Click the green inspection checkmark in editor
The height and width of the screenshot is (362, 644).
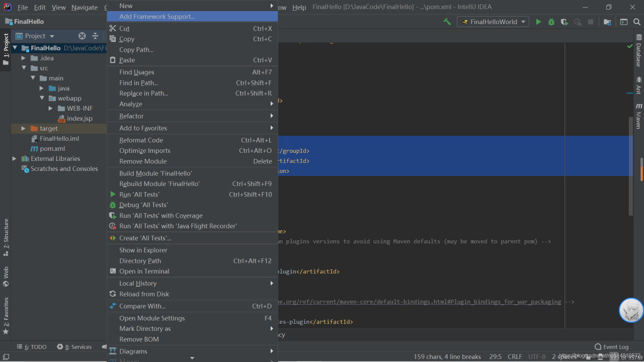click(x=629, y=46)
